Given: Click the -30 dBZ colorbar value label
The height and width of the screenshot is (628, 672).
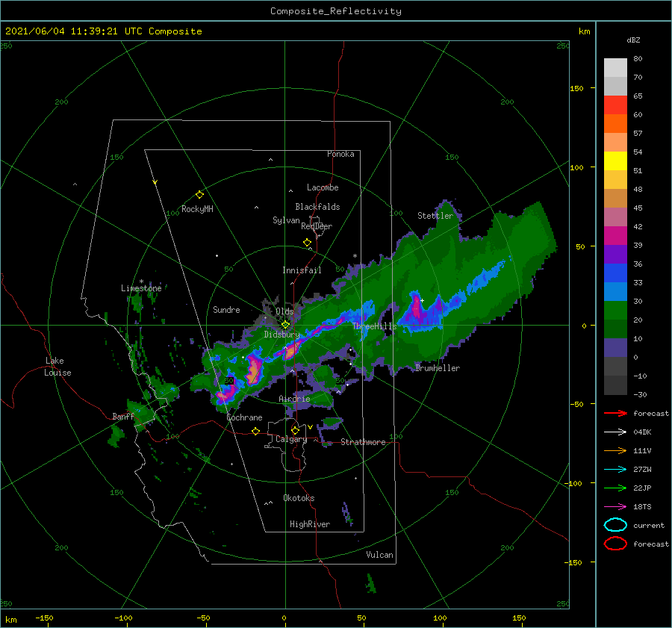Looking at the screenshot, I should [x=640, y=395].
